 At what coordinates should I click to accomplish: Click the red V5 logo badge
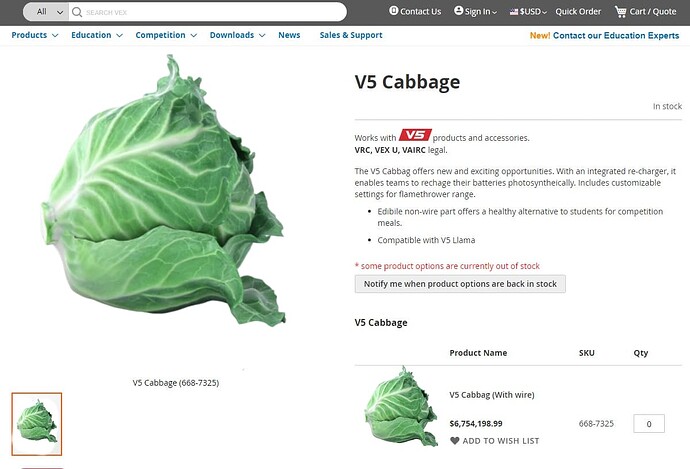click(x=415, y=135)
